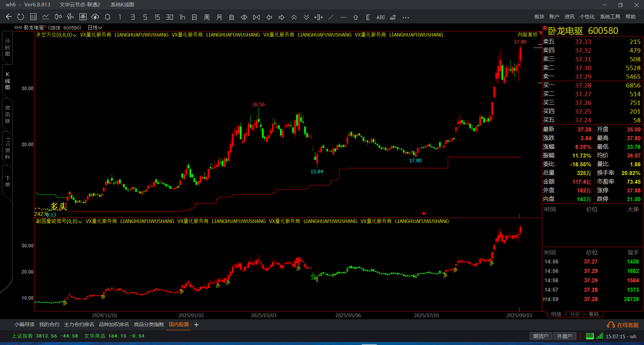Open the flash trading icon

(x=70, y=17)
